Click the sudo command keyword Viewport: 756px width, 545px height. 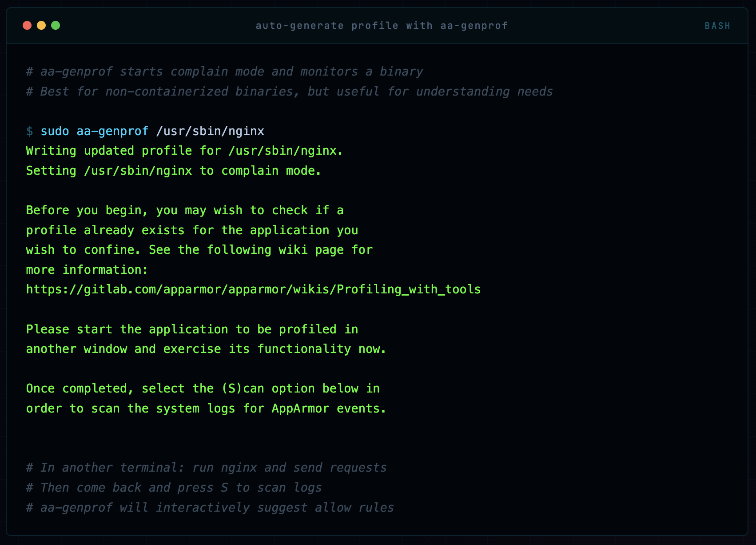click(x=54, y=131)
